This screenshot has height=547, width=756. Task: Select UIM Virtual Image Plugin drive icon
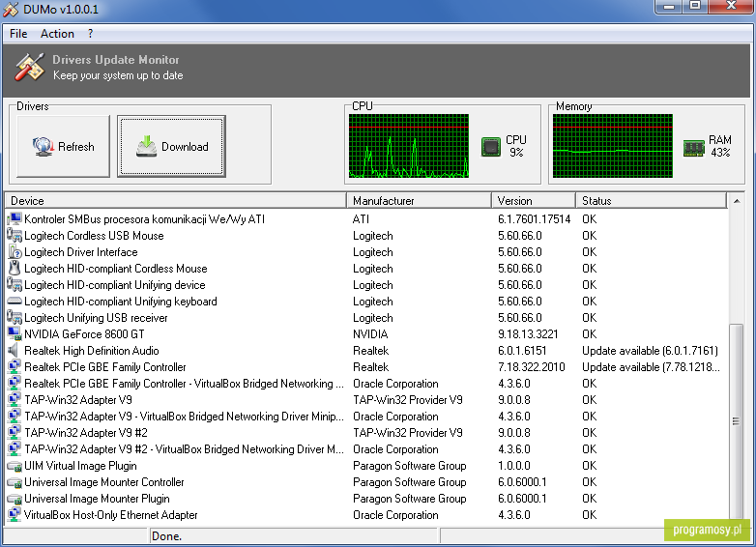coord(15,466)
